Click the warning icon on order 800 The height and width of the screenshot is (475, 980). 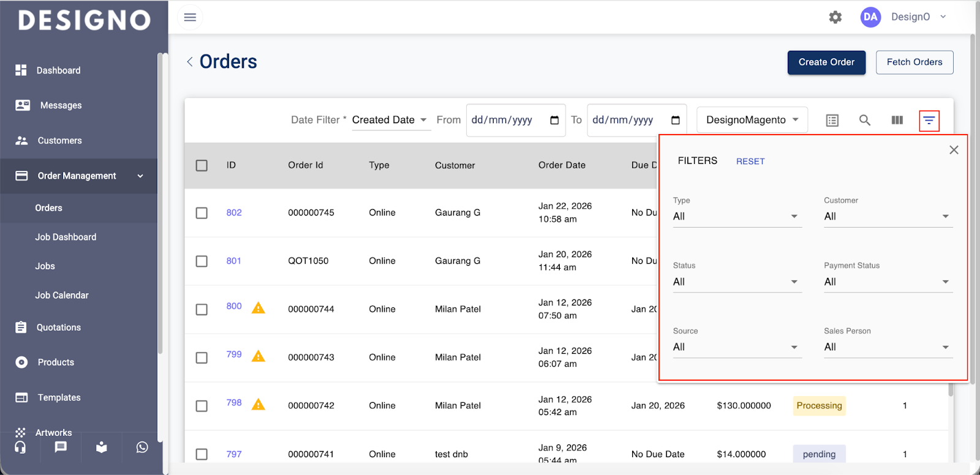pyautogui.click(x=258, y=307)
